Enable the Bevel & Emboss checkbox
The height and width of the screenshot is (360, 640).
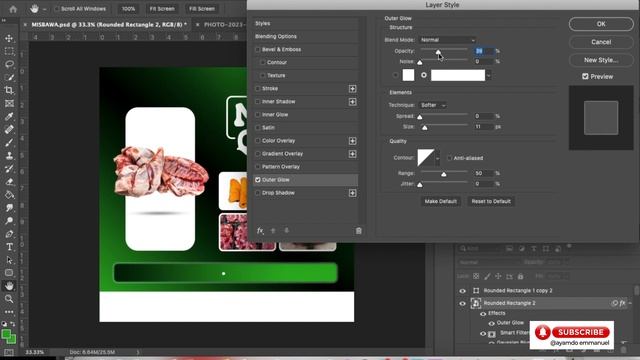point(258,49)
